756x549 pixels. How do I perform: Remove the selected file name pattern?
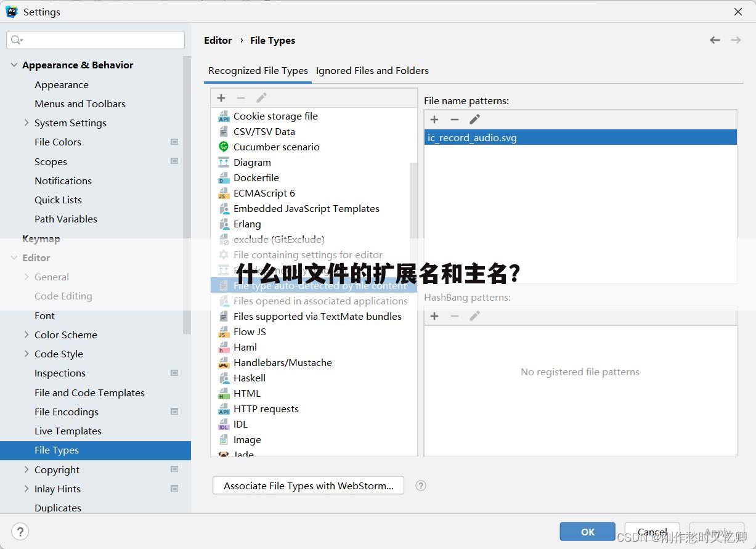(x=455, y=120)
